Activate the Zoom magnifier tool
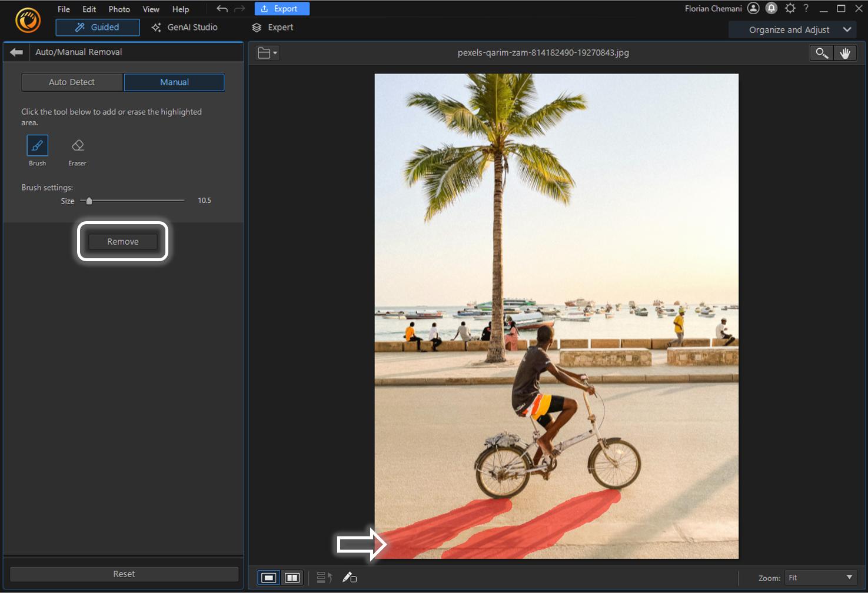This screenshot has height=593, width=868. [x=822, y=52]
